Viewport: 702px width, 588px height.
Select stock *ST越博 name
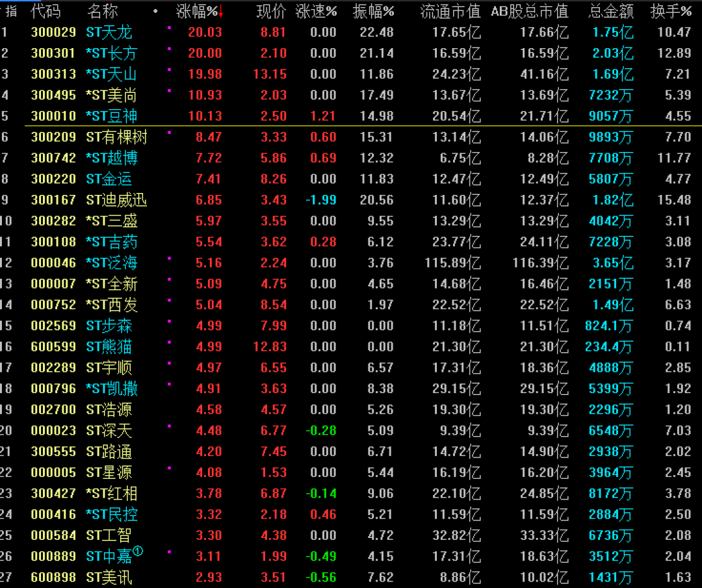point(112,158)
